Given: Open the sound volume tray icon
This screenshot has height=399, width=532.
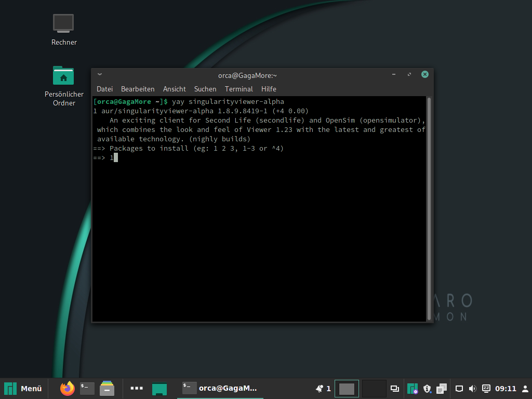Looking at the screenshot, I should [472, 389].
